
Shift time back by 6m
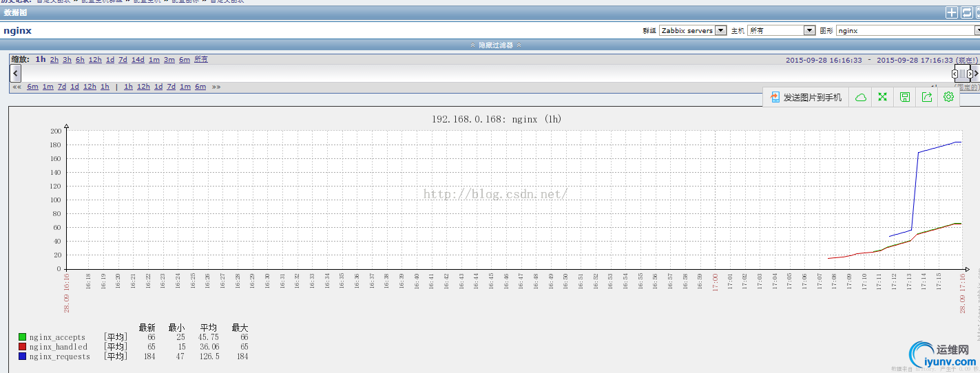32,87
